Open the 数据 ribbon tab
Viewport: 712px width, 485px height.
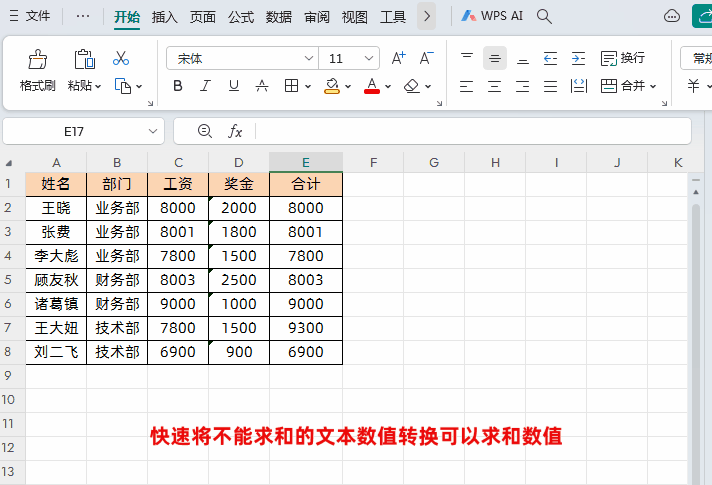click(279, 17)
